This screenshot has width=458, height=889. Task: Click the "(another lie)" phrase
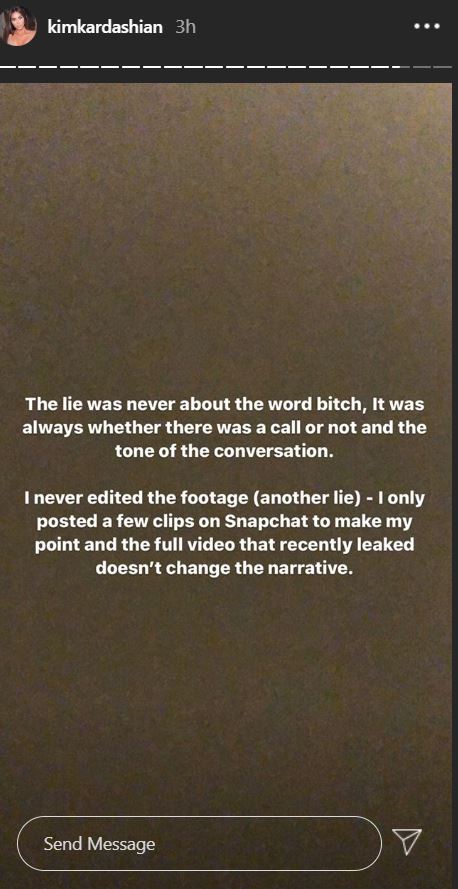tap(275, 501)
